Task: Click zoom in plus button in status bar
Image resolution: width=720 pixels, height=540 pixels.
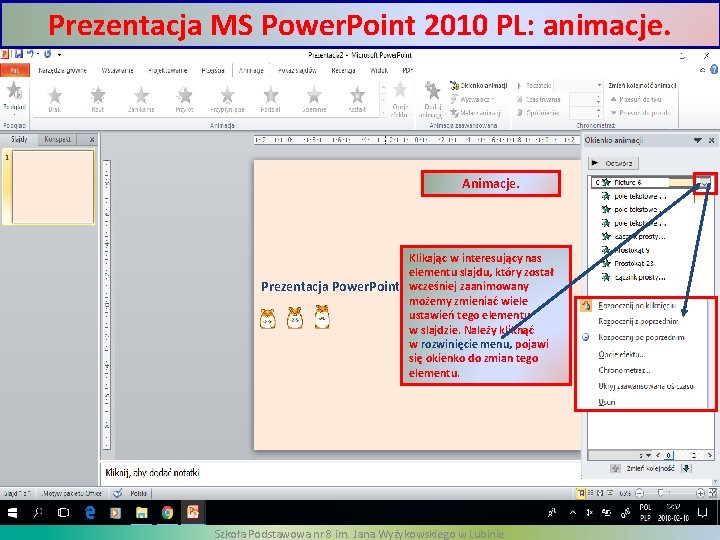Action: pyautogui.click(x=700, y=493)
